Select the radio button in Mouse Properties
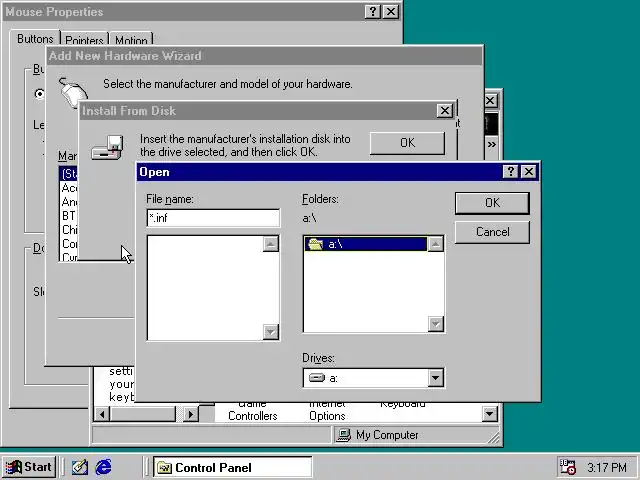The height and width of the screenshot is (480, 640). click(x=39, y=94)
